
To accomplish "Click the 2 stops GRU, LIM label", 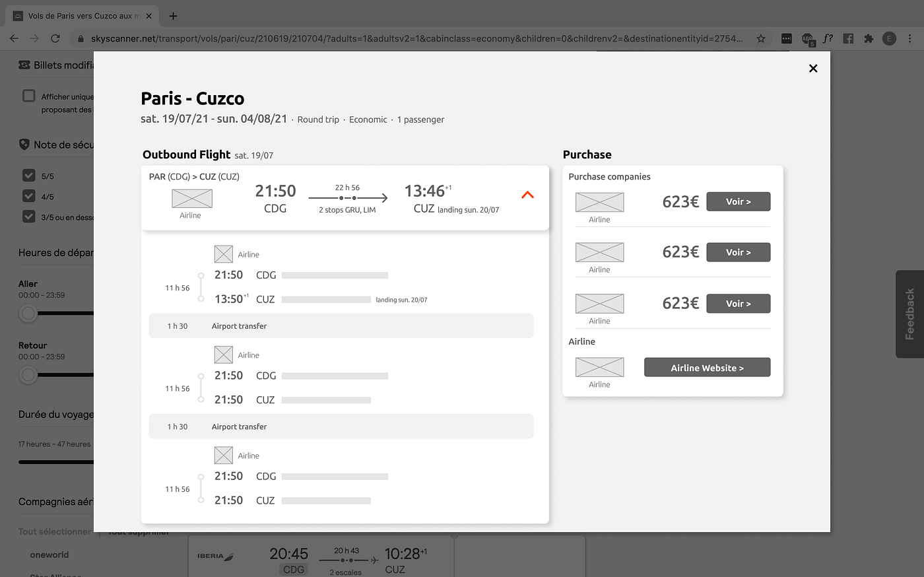I will [x=347, y=210].
